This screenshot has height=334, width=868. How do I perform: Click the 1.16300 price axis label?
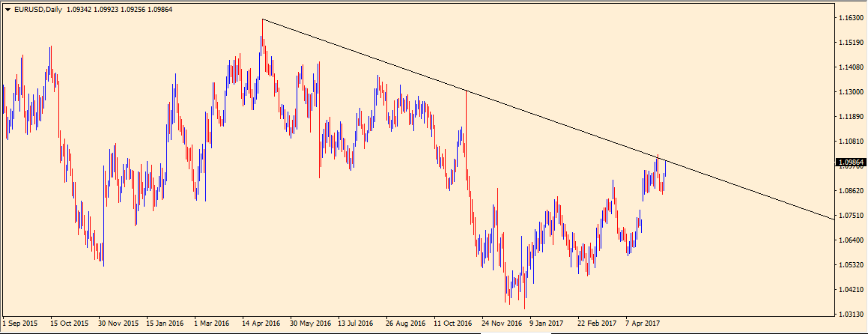[850, 17]
